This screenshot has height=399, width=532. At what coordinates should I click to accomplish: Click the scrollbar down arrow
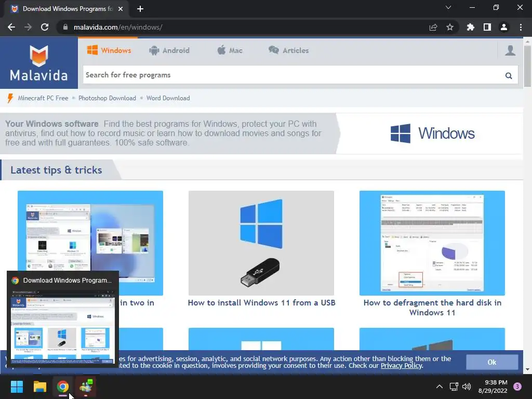(528, 369)
